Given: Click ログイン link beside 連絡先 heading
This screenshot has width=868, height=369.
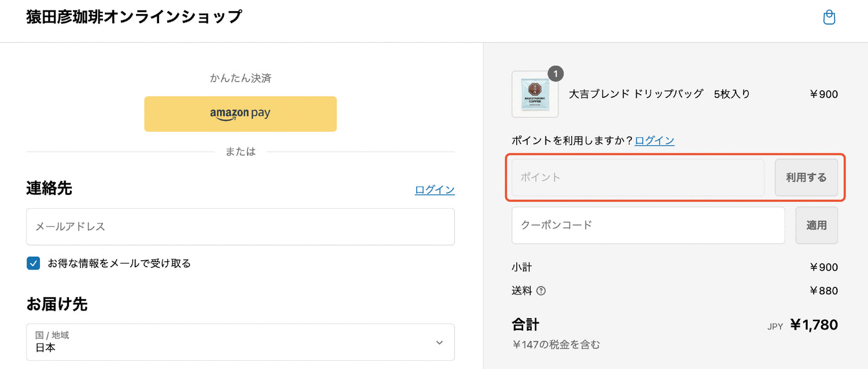Looking at the screenshot, I should pyautogui.click(x=435, y=190).
